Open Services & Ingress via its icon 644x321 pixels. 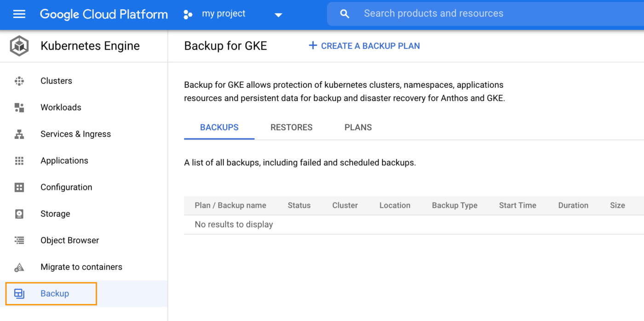(19, 134)
